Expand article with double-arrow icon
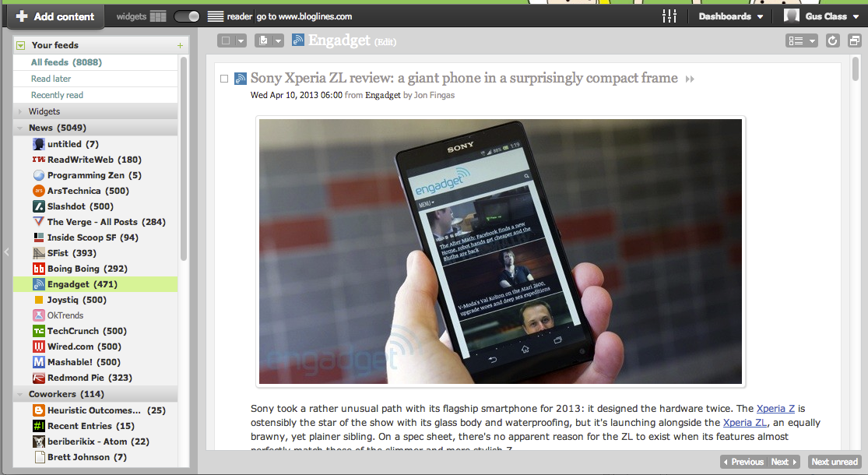The image size is (868, 475). click(x=690, y=79)
